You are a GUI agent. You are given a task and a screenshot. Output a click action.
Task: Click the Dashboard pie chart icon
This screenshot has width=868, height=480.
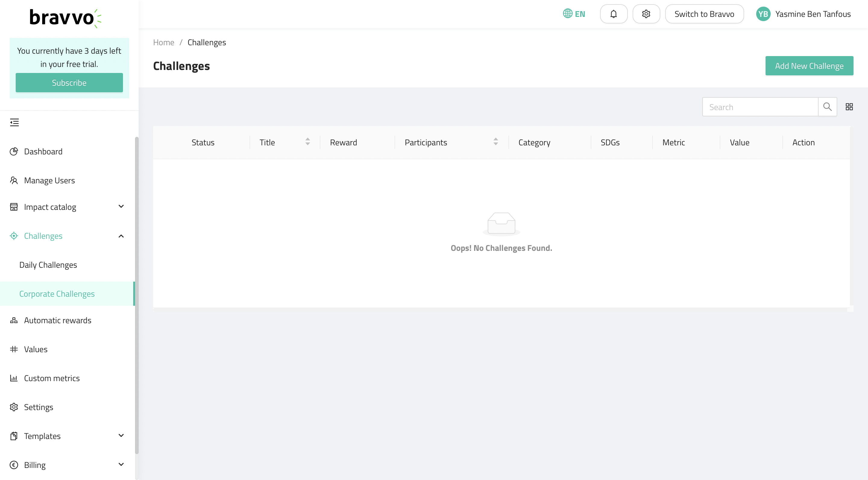14,151
